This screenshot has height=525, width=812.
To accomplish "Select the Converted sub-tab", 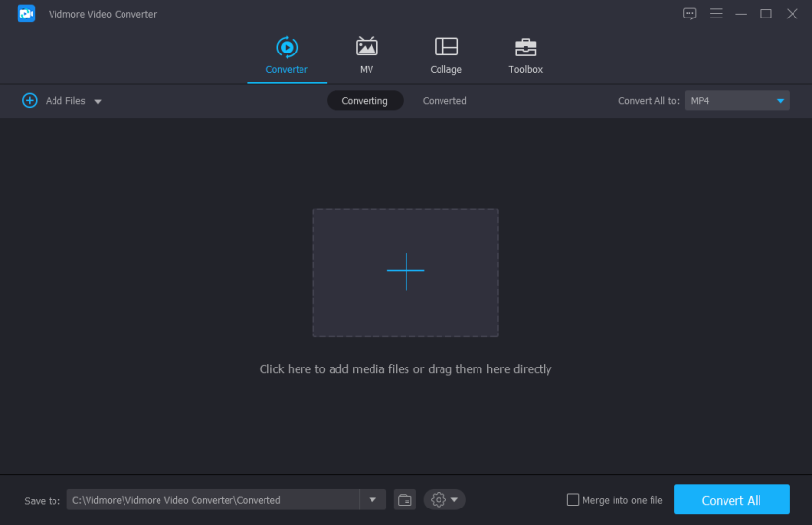I will click(444, 101).
